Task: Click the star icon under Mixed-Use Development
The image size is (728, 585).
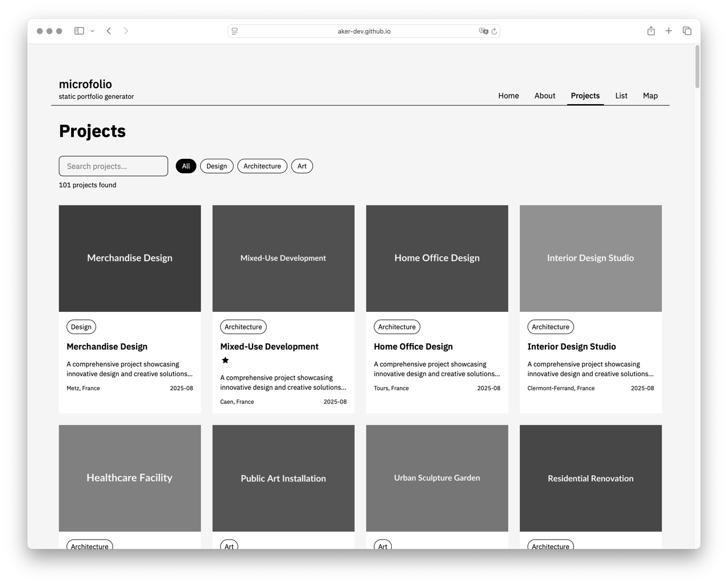Action: coord(225,360)
